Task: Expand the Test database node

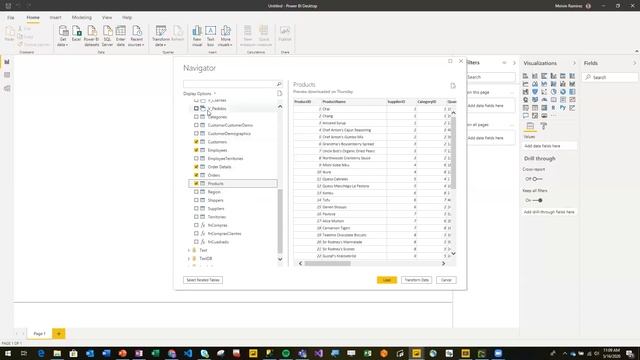Action: [189, 250]
